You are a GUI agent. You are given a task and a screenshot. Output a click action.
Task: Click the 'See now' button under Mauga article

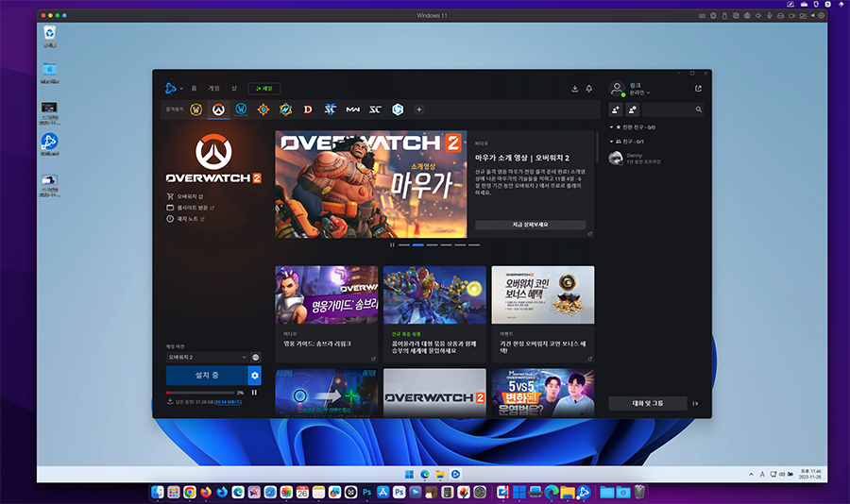point(530,225)
